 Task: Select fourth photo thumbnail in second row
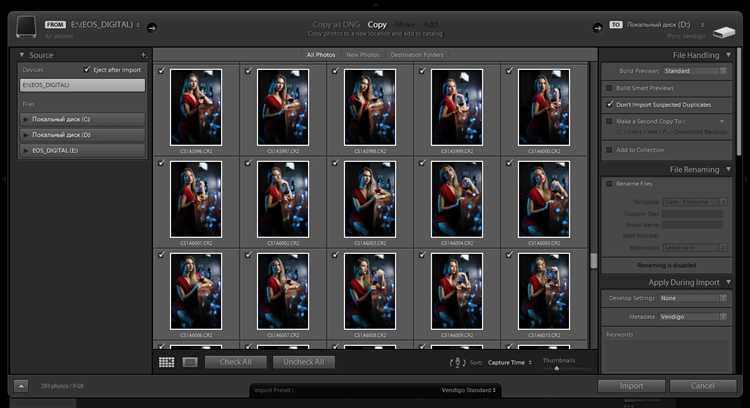(457, 199)
